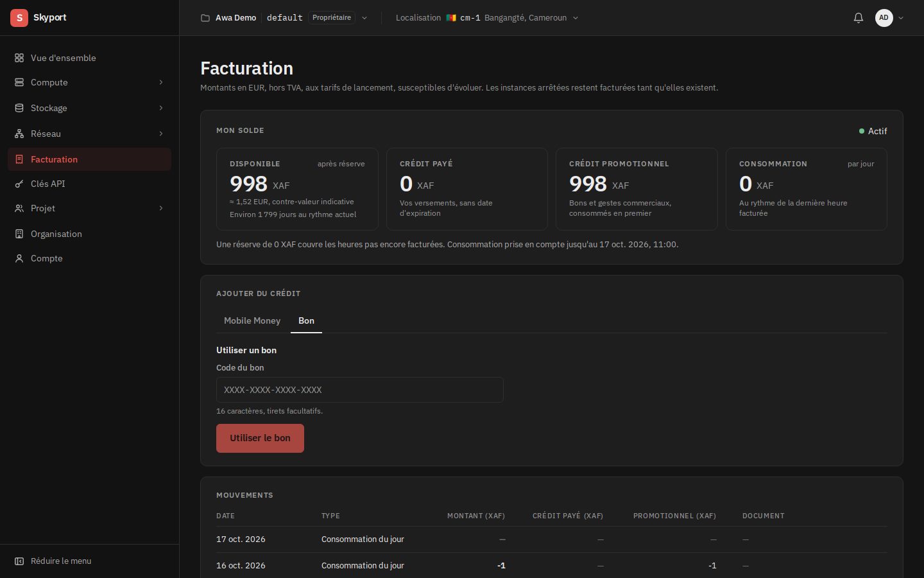Open the account menu chevron beside avatar
This screenshot has width=924, height=578.
pos(901,18)
